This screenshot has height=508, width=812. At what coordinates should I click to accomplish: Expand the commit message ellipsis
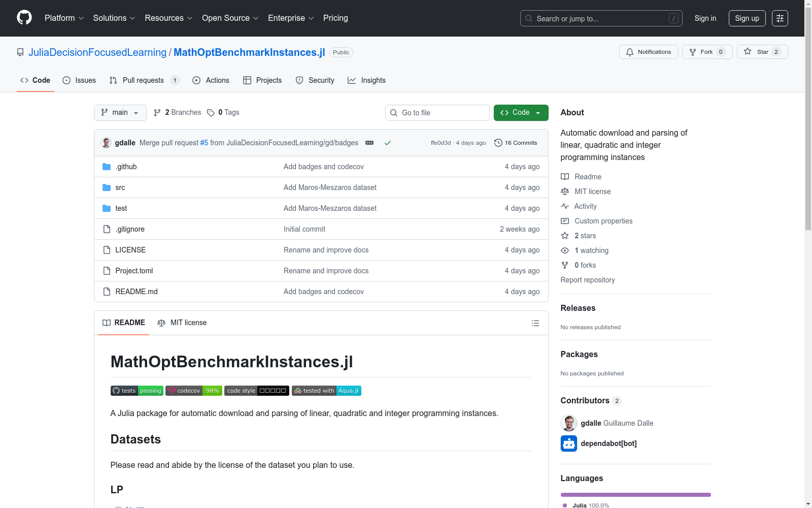[x=369, y=143]
